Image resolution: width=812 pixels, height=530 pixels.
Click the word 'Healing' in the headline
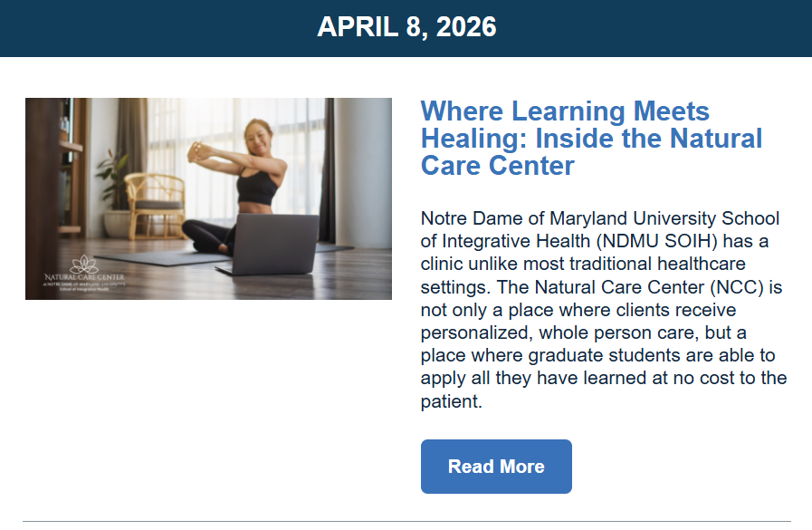point(473,139)
